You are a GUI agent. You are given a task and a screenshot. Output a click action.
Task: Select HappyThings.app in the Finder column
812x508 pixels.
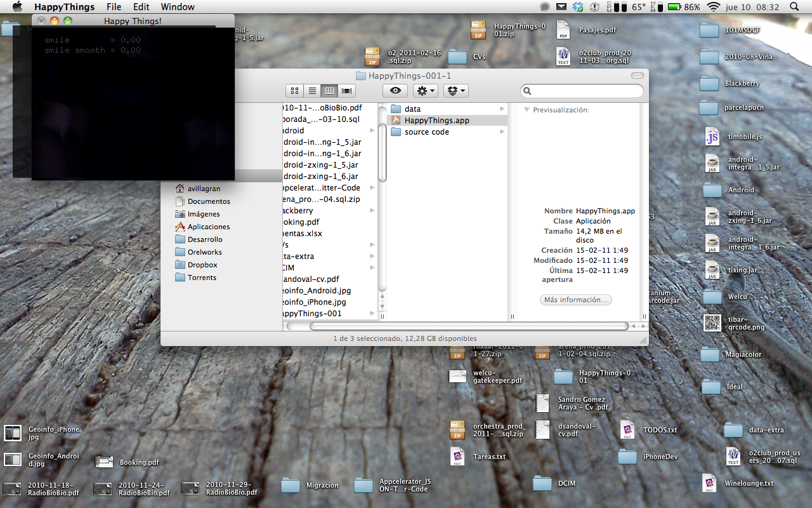point(447,120)
